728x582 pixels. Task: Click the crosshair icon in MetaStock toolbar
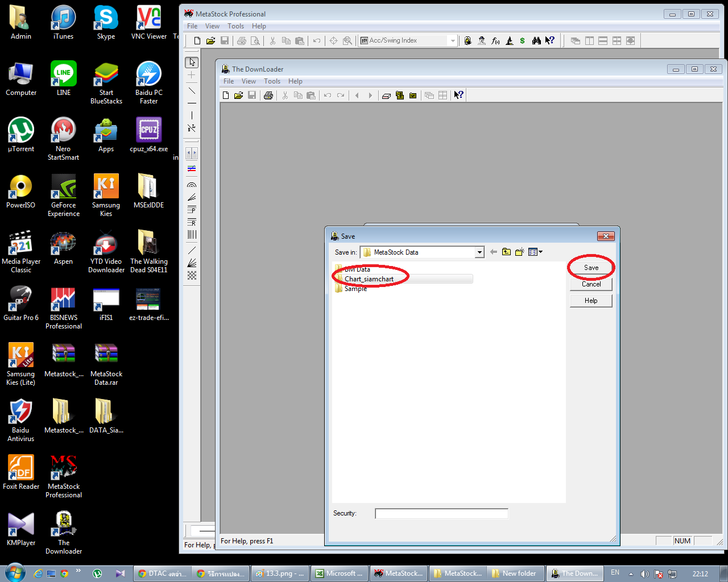pos(334,41)
